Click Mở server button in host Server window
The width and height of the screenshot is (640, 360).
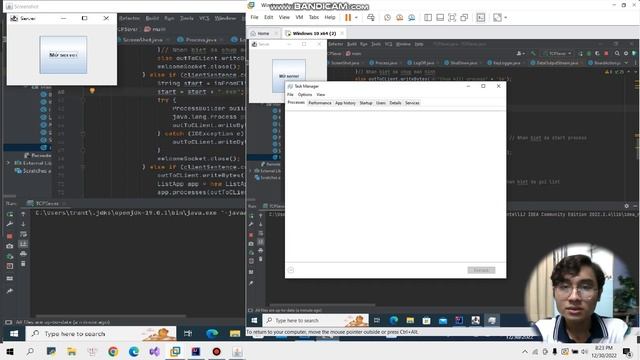[x=63, y=55]
